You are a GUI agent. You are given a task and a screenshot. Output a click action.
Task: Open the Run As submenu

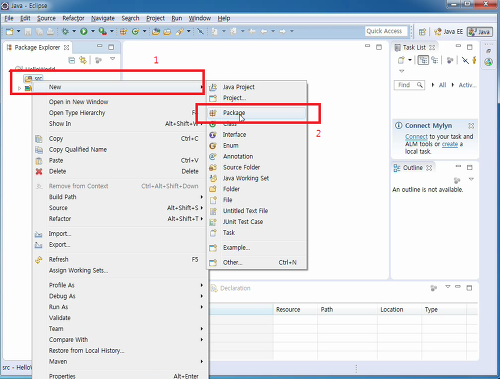coord(120,307)
